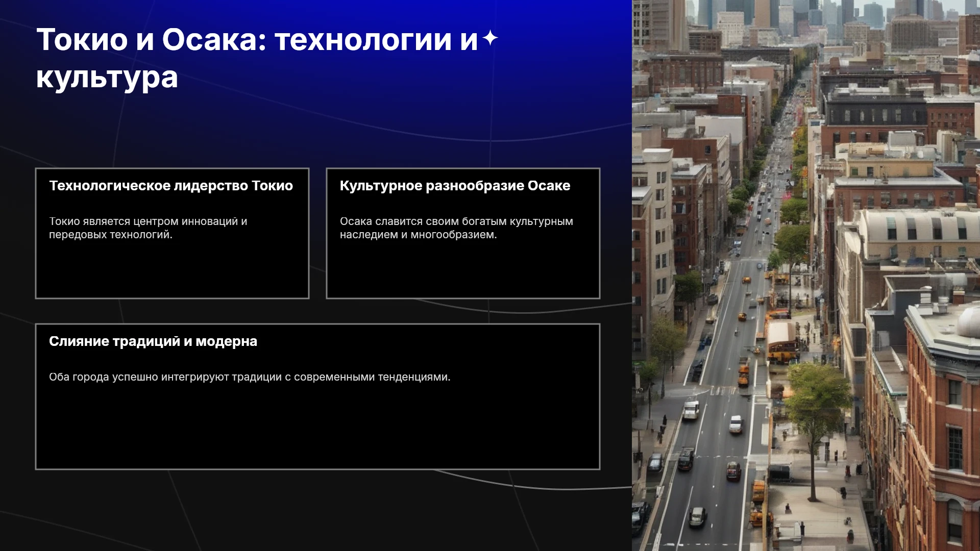Screen dimensions: 980x551
Task: Click the word «Токио» in the slide title
Action: click(x=82, y=40)
